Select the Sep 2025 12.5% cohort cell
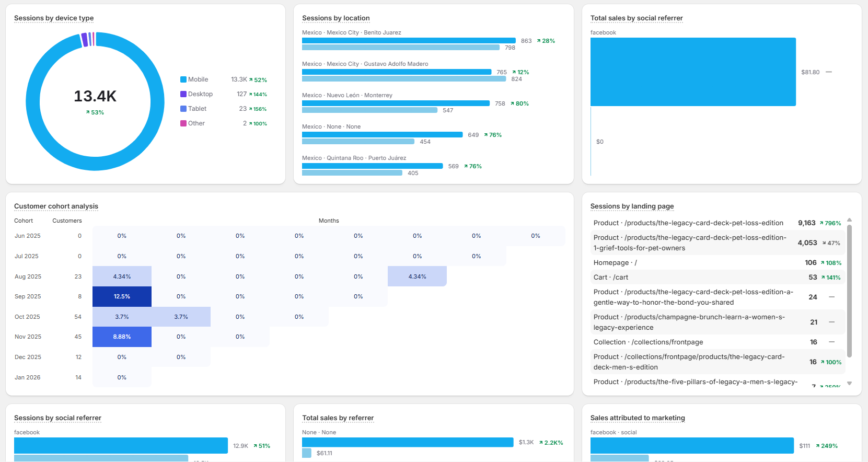This screenshot has height=462, width=868. [122, 296]
